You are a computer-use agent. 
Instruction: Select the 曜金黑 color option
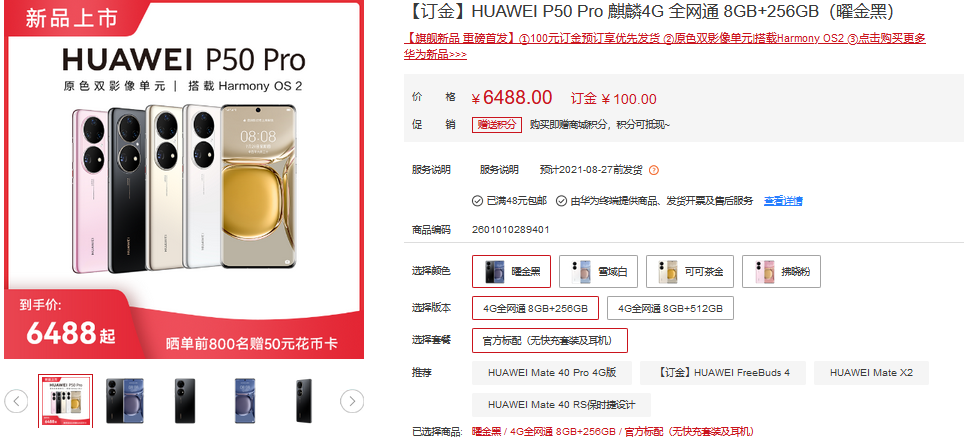click(x=511, y=271)
